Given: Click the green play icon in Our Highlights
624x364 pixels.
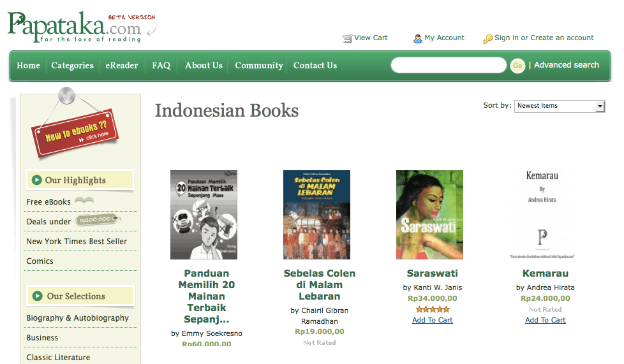Looking at the screenshot, I should [x=36, y=180].
